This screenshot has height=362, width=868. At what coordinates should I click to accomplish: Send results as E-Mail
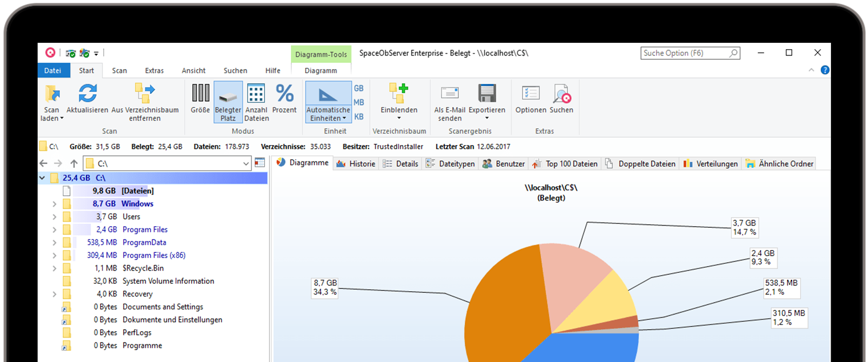point(449,102)
